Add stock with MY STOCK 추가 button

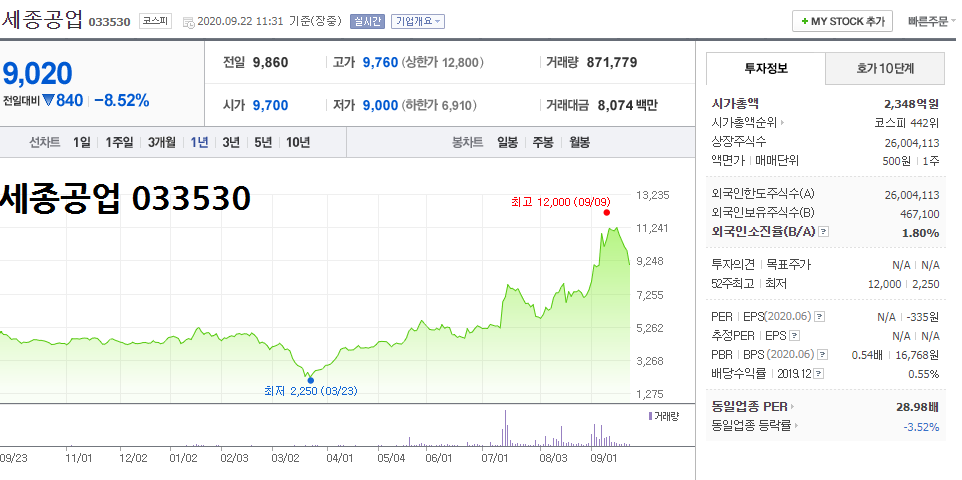(842, 21)
